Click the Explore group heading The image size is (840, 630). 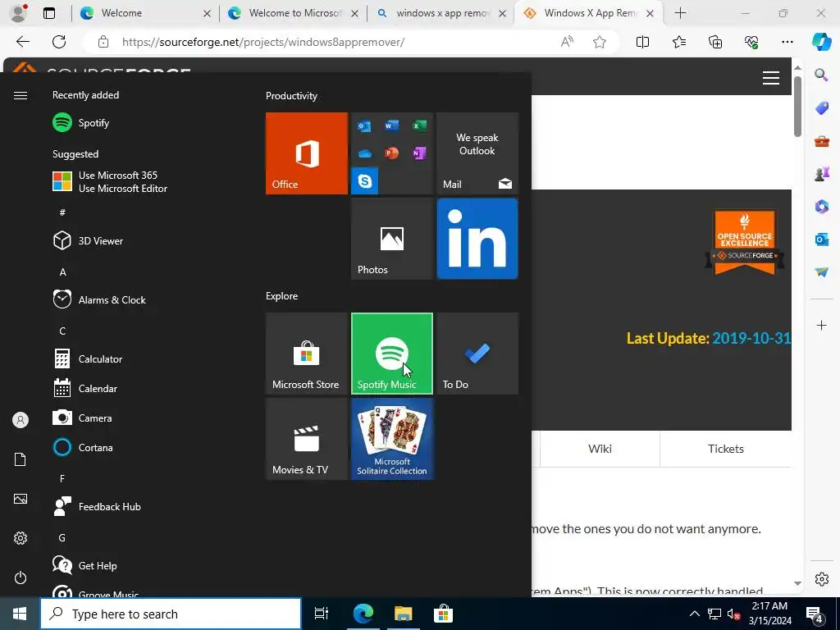pyautogui.click(x=282, y=295)
